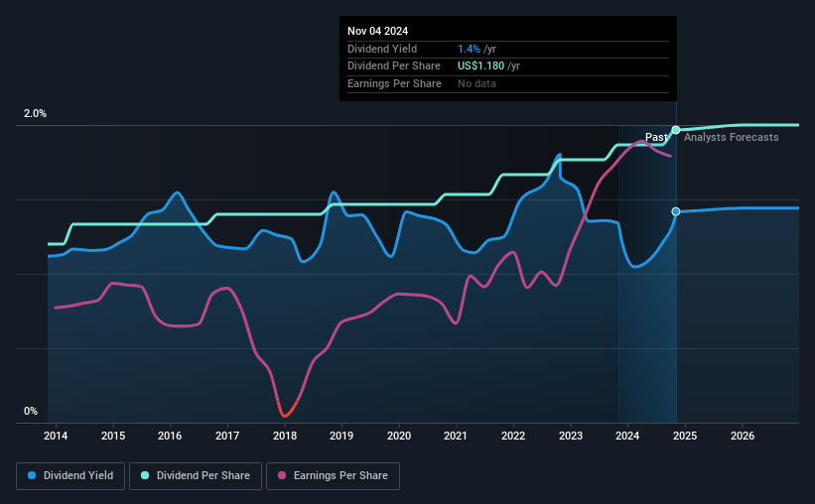Image resolution: width=815 pixels, height=504 pixels.
Task: Click the 1.4% dividend yield value
Action: coord(469,49)
